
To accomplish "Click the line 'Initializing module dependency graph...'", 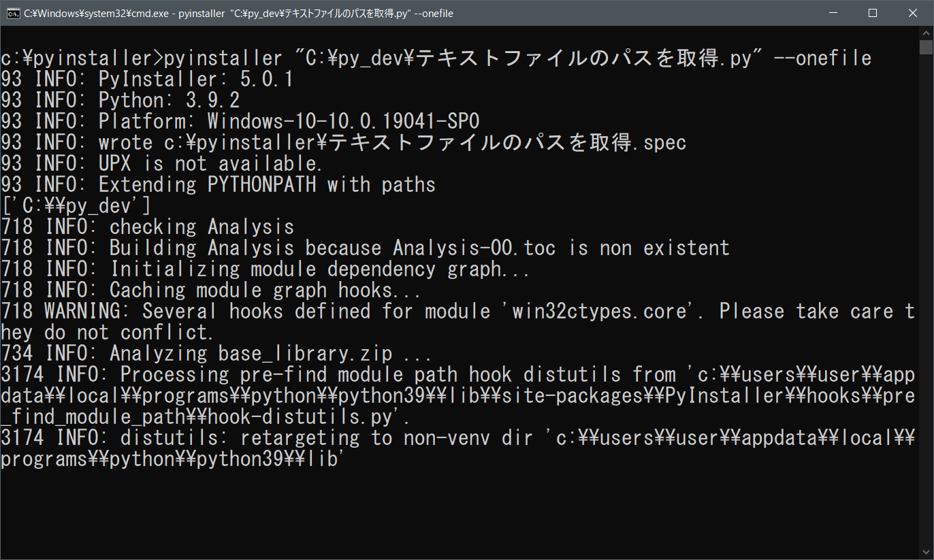I will tap(265, 269).
